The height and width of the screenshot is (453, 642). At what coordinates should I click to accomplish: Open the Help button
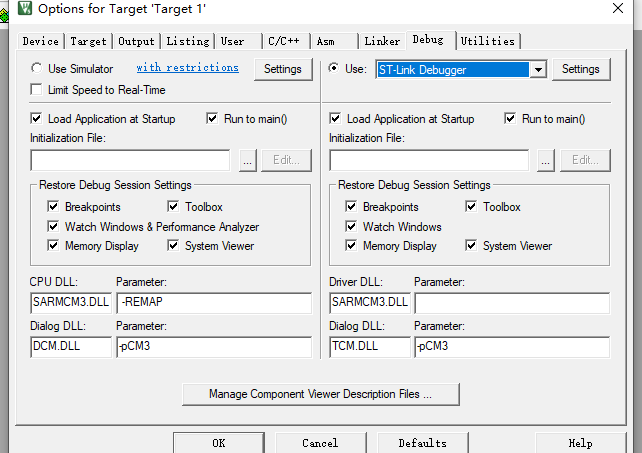pos(581,443)
